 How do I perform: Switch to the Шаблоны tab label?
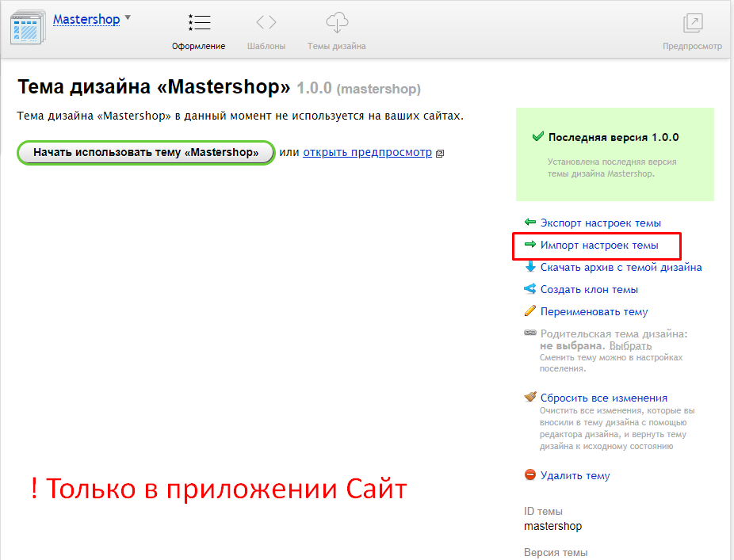[x=266, y=46]
